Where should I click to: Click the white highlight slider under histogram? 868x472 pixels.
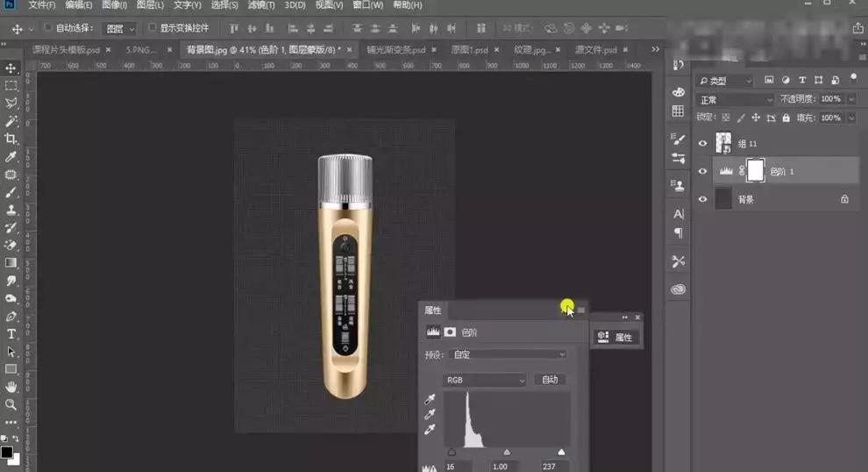tap(561, 453)
